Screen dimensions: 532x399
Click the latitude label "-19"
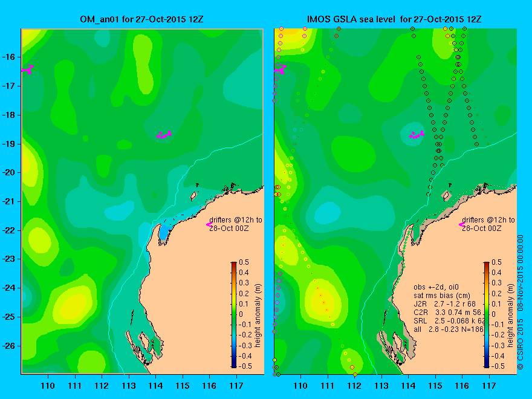[x=9, y=144]
